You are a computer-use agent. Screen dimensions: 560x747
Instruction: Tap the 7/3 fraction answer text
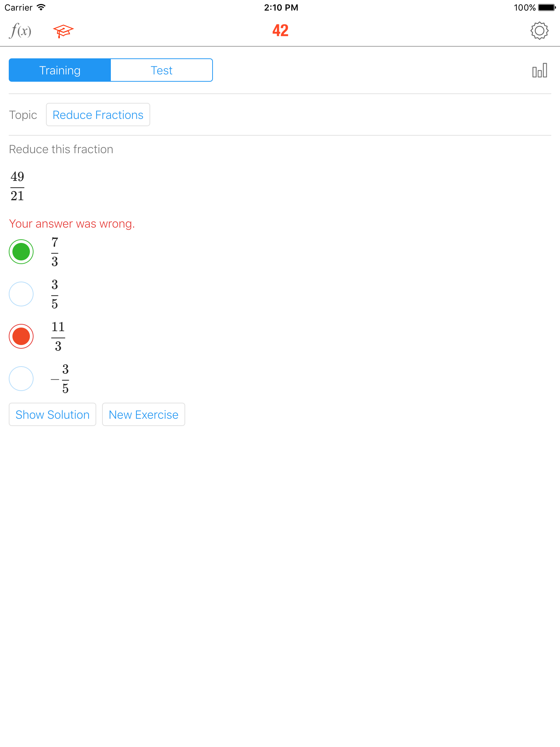[55, 252]
